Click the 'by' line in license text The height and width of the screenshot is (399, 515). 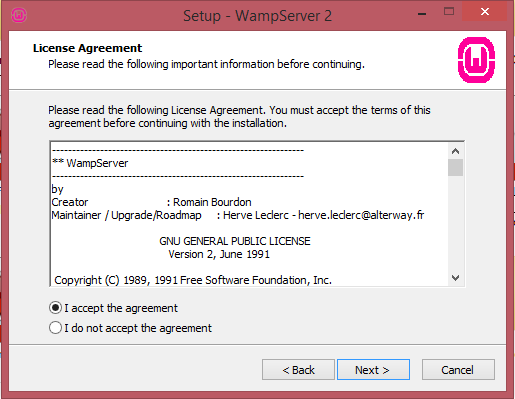[57, 189]
